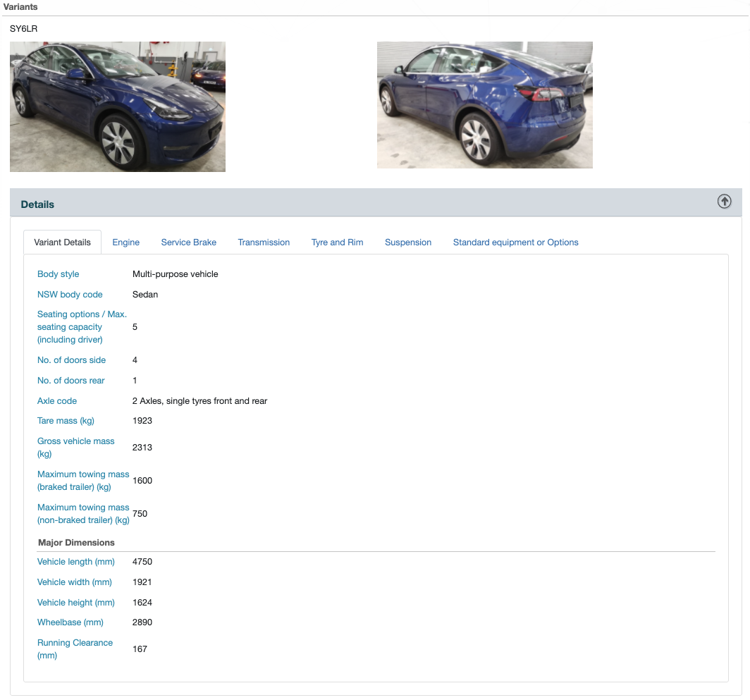Collapse the Details panel with arrow icon
The image size is (750, 700).
(x=724, y=202)
